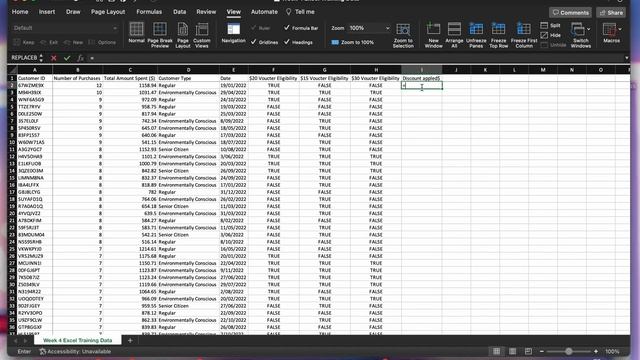
Task: Open the Comments button
Action: pyautogui.click(x=570, y=13)
